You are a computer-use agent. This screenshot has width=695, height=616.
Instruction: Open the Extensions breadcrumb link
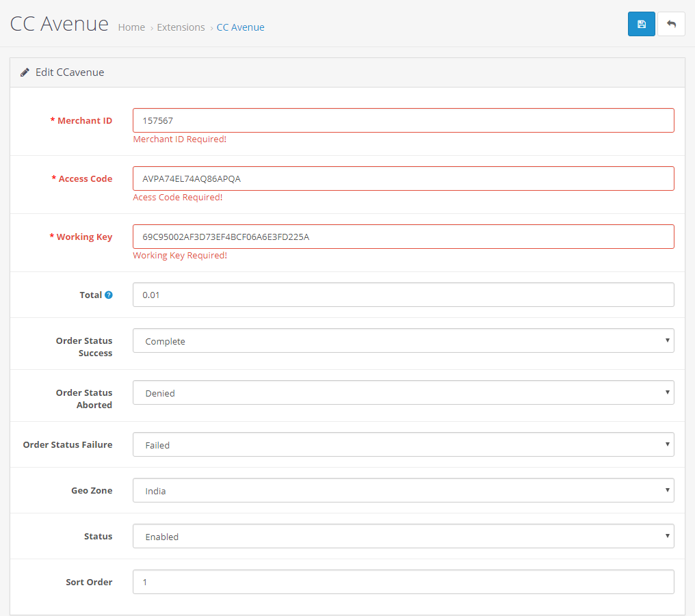tap(181, 27)
